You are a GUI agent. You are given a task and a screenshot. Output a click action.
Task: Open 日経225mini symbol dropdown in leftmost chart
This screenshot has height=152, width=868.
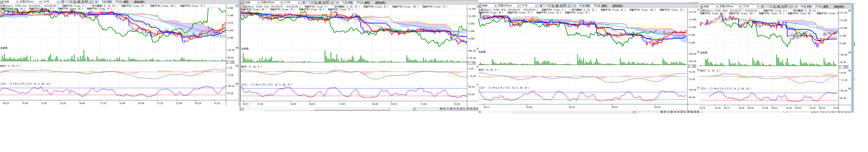[x=40, y=2]
